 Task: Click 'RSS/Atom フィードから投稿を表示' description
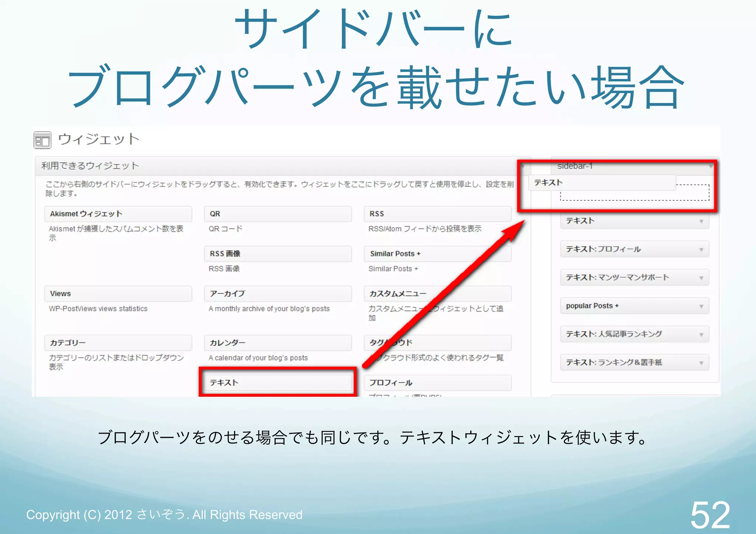425,229
